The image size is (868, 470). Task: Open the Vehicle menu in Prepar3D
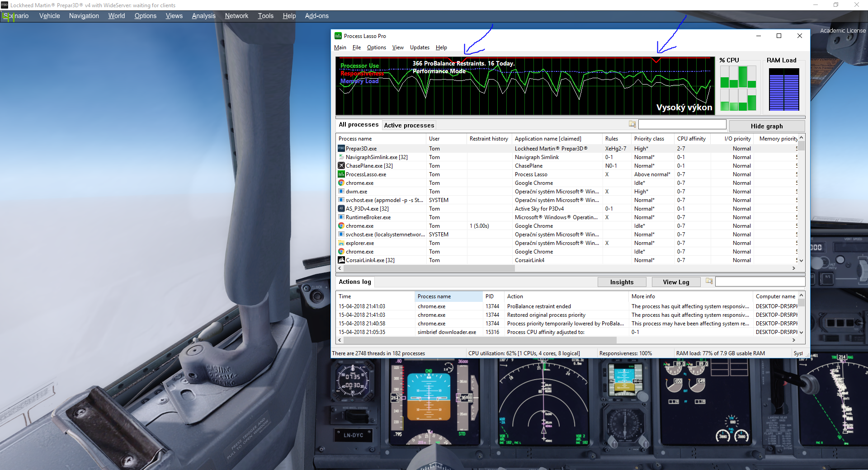tap(50, 16)
